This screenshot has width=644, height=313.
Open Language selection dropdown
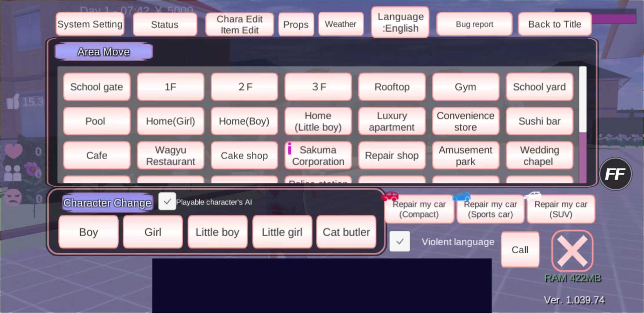[x=400, y=24]
